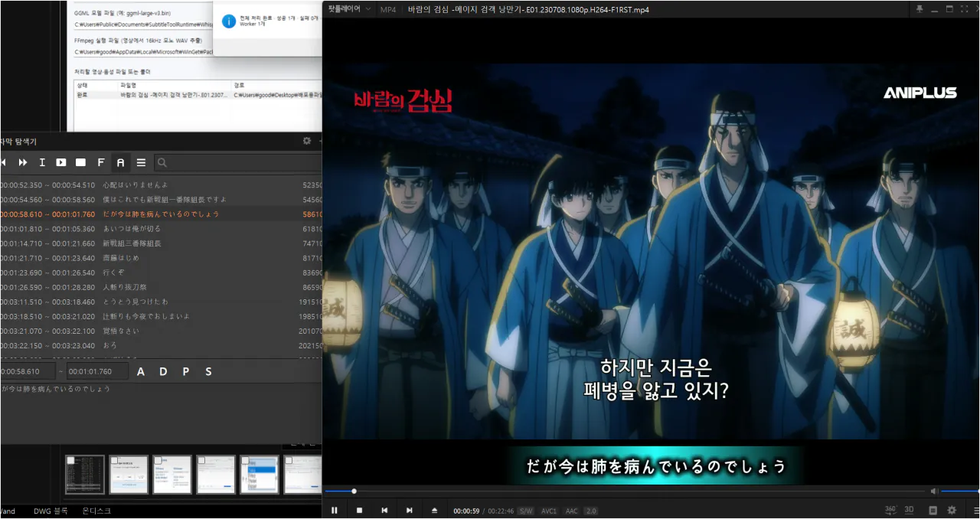
Task: Open the list menu icon in subtitle toolbar
Action: (141, 162)
